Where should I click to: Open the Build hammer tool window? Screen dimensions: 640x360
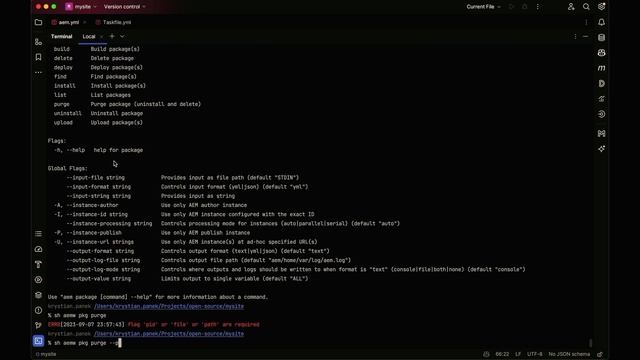tap(38, 264)
